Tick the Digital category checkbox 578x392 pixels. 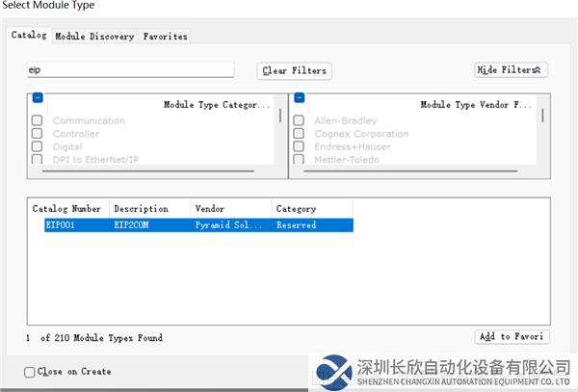(x=37, y=147)
